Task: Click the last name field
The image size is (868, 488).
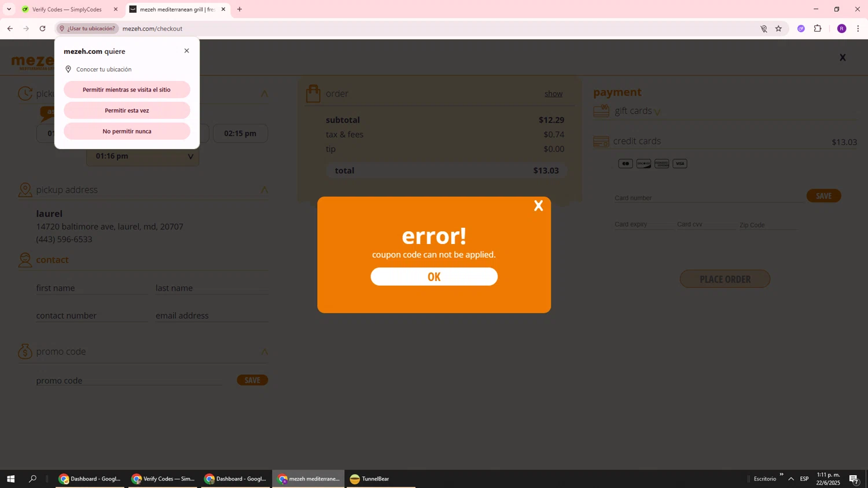Action: tap(211, 288)
